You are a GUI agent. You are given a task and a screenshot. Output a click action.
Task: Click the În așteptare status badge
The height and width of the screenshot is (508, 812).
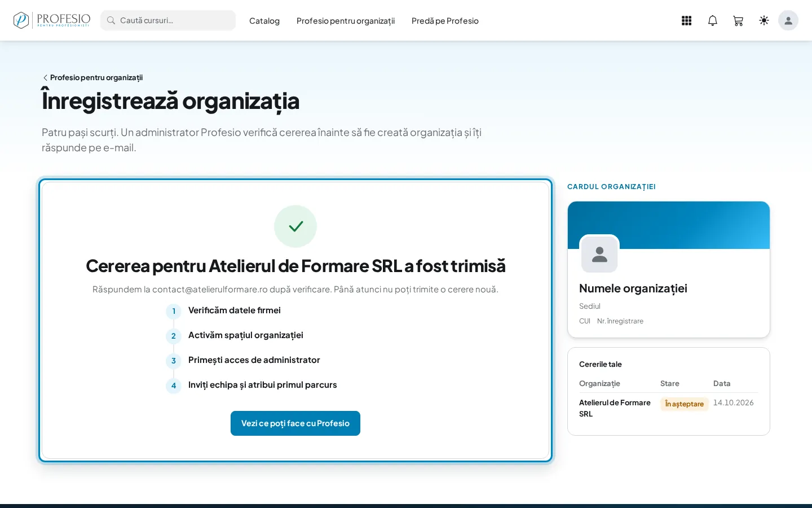point(685,404)
